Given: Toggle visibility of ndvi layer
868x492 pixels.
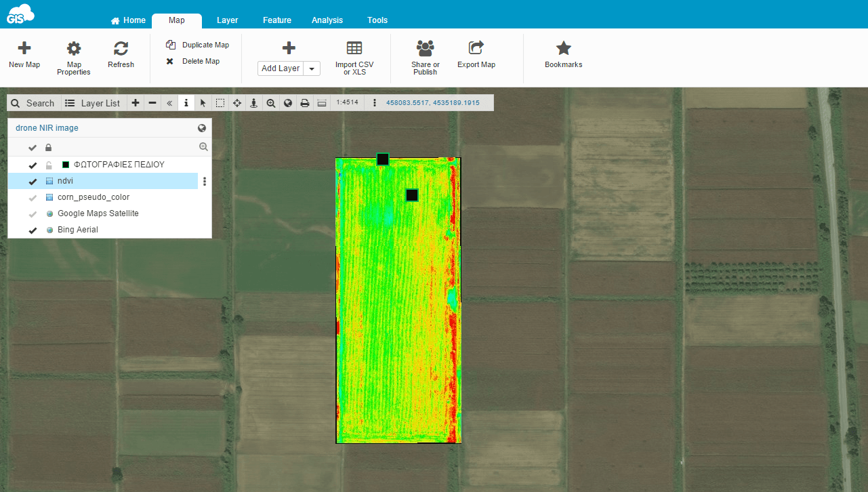Looking at the screenshot, I should pyautogui.click(x=33, y=182).
